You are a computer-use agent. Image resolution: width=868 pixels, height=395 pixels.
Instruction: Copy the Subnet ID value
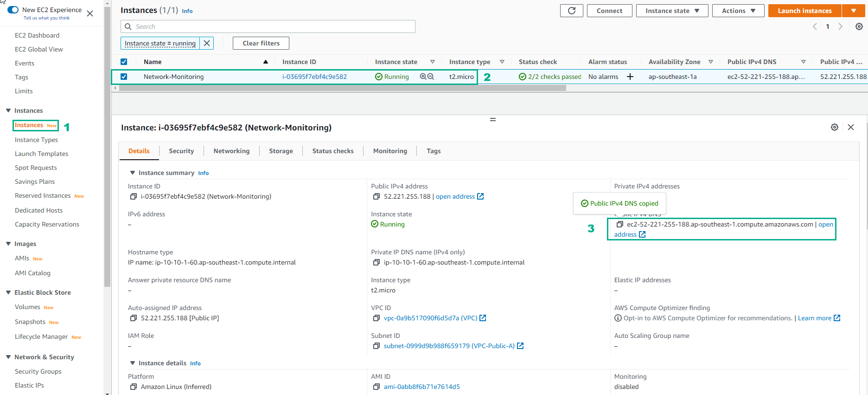pyautogui.click(x=377, y=346)
